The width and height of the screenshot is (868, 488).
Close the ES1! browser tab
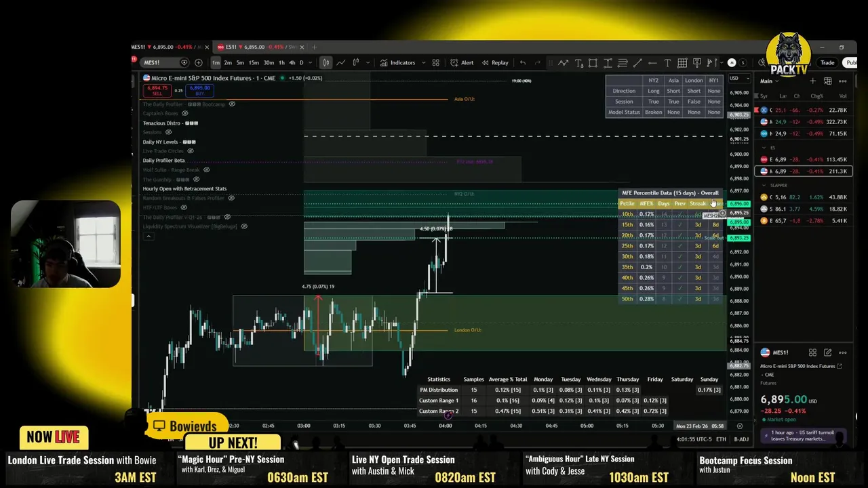click(302, 47)
